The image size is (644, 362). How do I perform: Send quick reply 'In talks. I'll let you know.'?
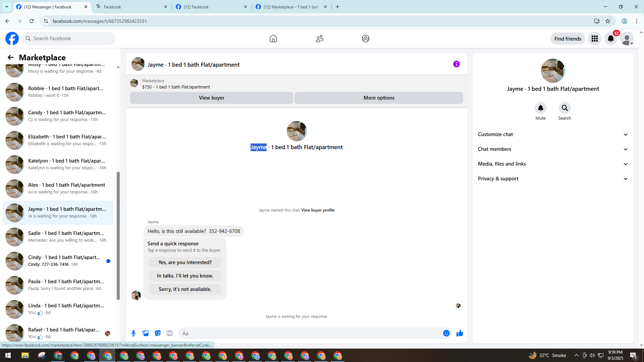185,276
